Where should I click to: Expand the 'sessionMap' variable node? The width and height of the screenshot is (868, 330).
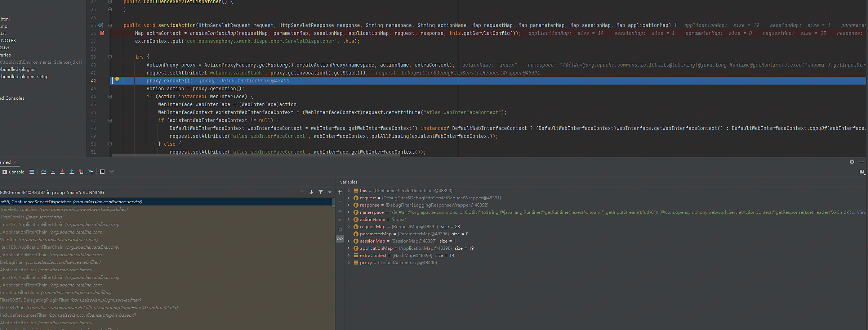pos(348,241)
